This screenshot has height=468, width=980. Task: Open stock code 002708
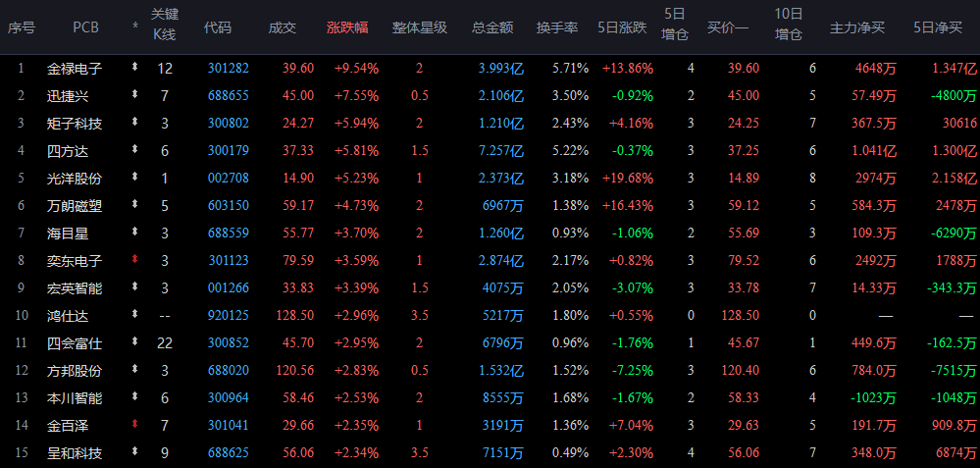[229, 179]
